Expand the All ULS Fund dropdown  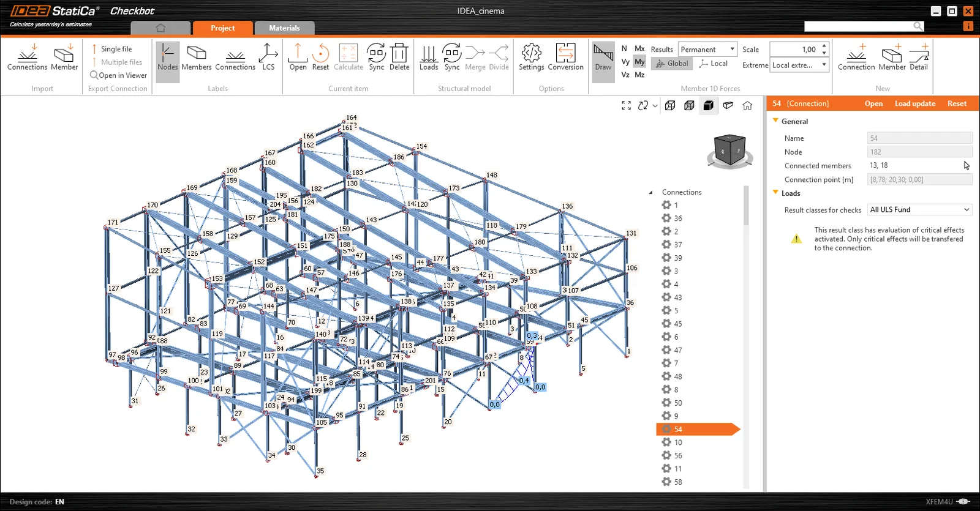(x=920, y=209)
